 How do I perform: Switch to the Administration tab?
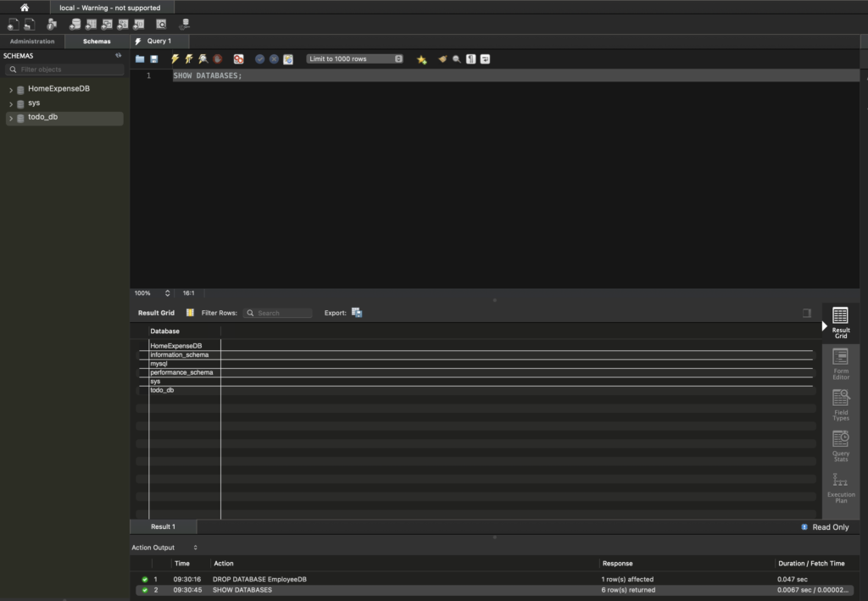[x=32, y=41]
